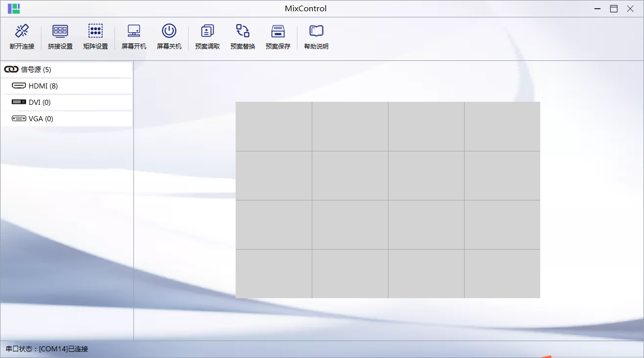Open 帮助说明 help documentation
Screen dimensions: 644x358
point(316,32)
